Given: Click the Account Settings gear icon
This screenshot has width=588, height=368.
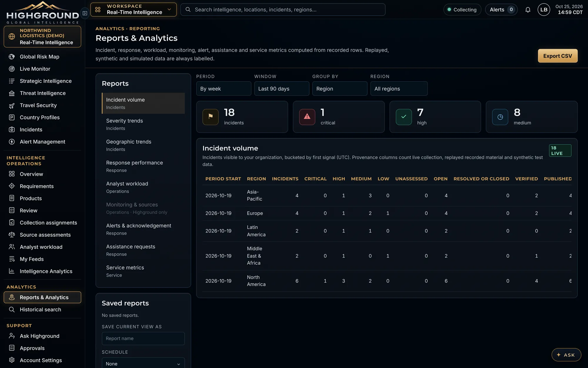Looking at the screenshot, I should pyautogui.click(x=12, y=360).
